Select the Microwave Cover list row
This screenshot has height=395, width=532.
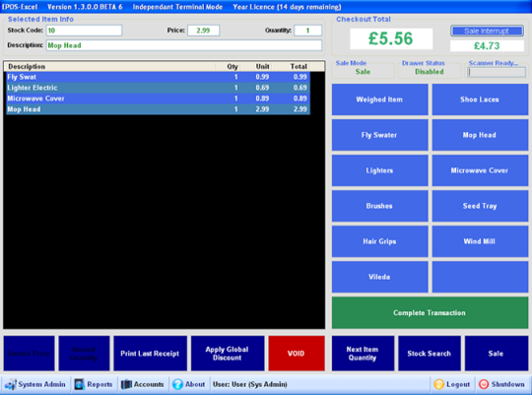click(158, 99)
